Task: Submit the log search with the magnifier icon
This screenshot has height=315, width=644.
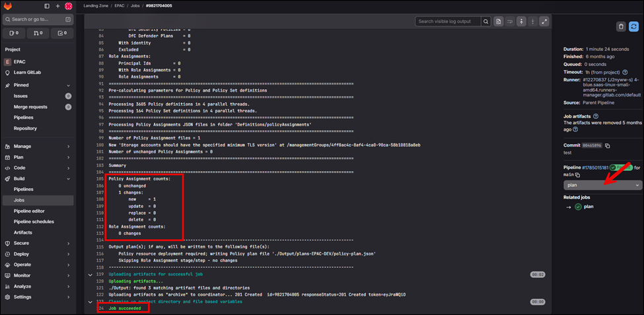Action: pyautogui.click(x=486, y=21)
